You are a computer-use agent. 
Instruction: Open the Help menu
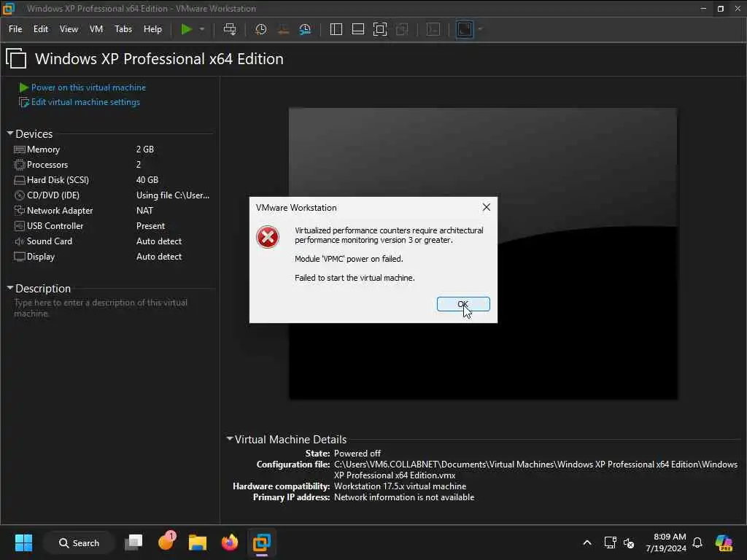coord(152,29)
